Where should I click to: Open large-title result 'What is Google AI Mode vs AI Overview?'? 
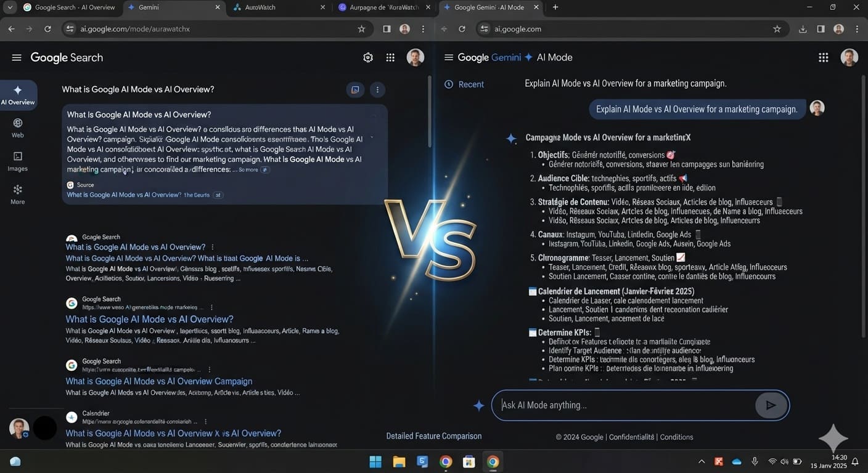click(150, 319)
